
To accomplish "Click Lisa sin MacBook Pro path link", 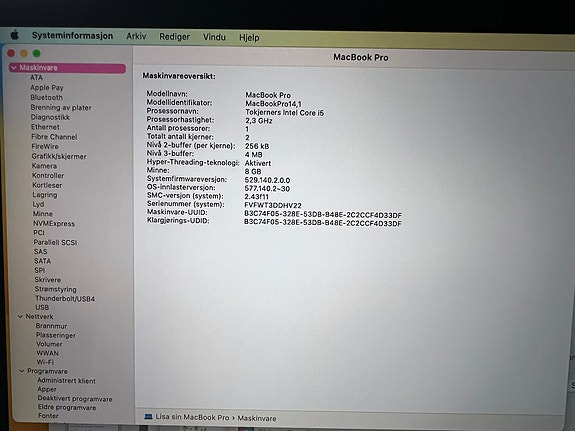I will (x=192, y=417).
